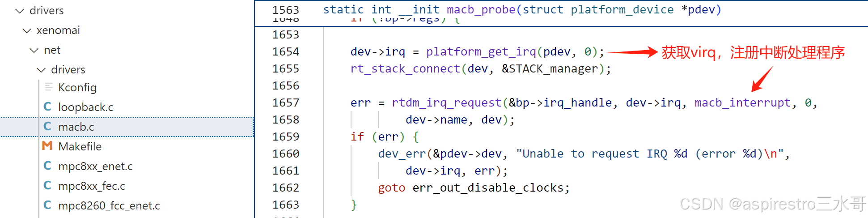Screen dimensions: 868x218
Task: Open the Makefile entry
Action: click(x=80, y=146)
